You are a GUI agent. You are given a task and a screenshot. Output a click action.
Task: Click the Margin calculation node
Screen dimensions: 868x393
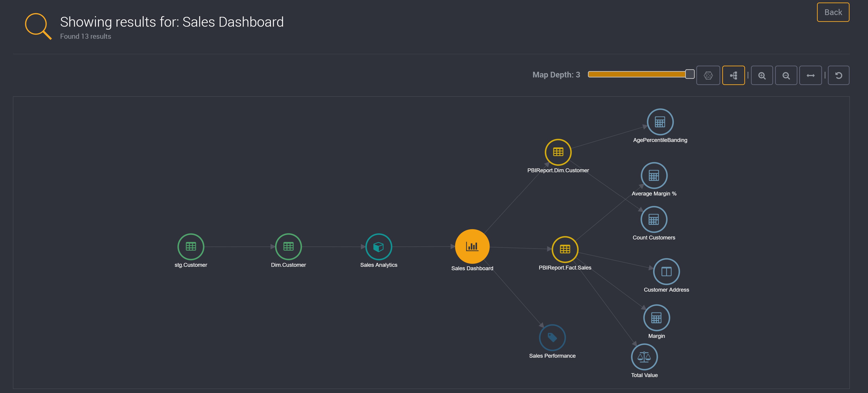[656, 318]
